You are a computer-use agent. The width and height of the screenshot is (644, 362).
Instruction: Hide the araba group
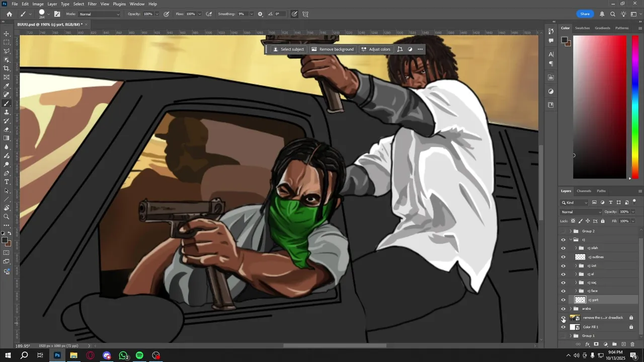point(563,309)
